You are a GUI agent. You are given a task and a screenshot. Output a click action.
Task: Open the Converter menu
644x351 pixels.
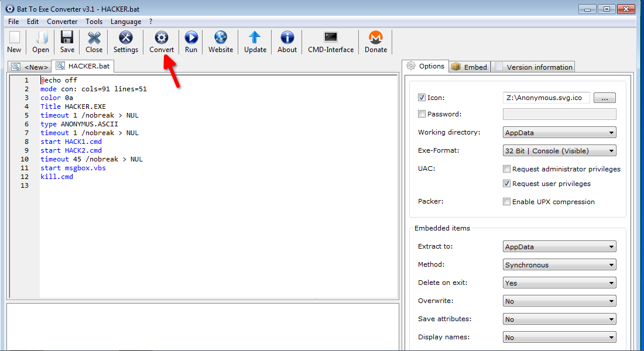62,21
